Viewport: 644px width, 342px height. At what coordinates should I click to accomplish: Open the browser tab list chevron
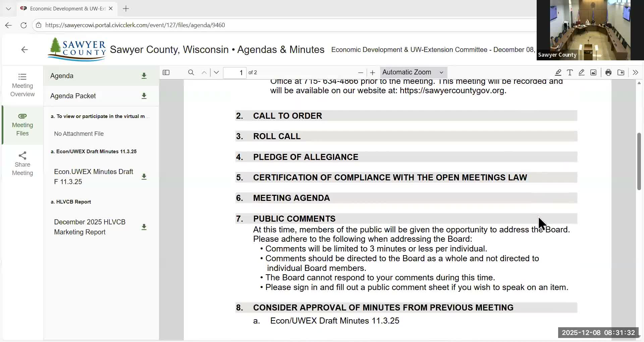click(8, 9)
